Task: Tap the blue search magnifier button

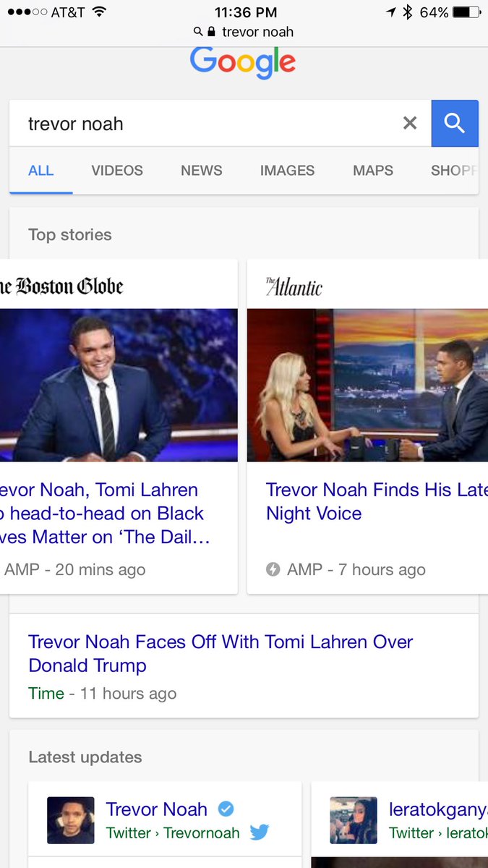Action: click(x=455, y=123)
